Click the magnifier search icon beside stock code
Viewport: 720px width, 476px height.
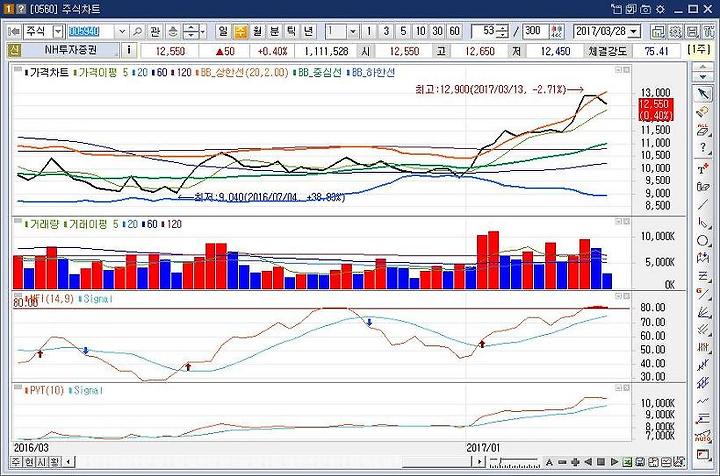tap(137, 31)
